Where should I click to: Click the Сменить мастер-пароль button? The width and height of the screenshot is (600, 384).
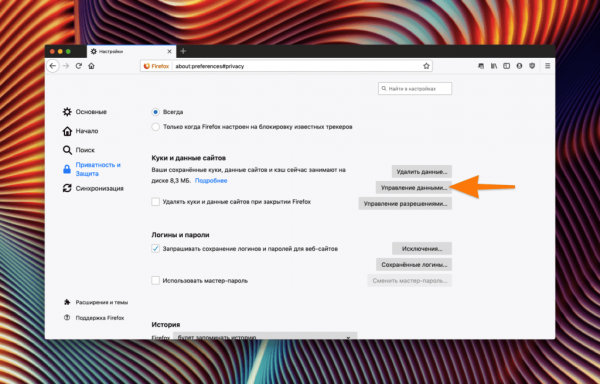pos(410,281)
